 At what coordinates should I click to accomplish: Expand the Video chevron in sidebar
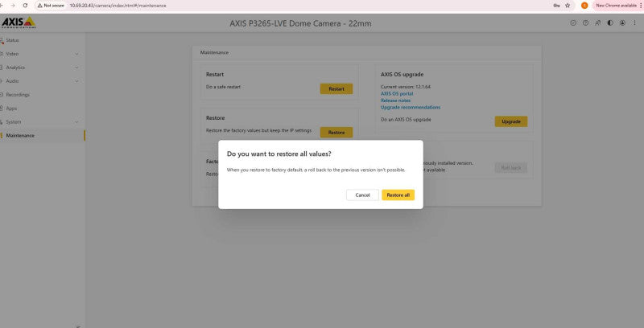point(76,54)
